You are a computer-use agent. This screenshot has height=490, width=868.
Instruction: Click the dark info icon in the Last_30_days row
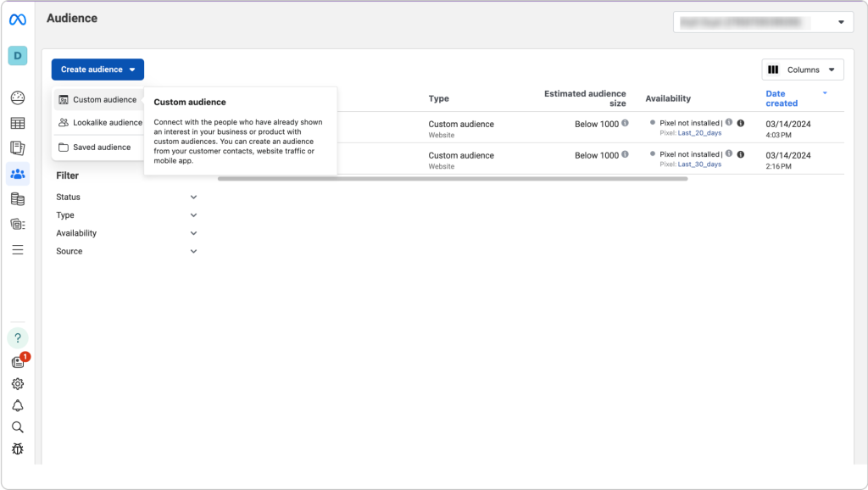(x=741, y=154)
